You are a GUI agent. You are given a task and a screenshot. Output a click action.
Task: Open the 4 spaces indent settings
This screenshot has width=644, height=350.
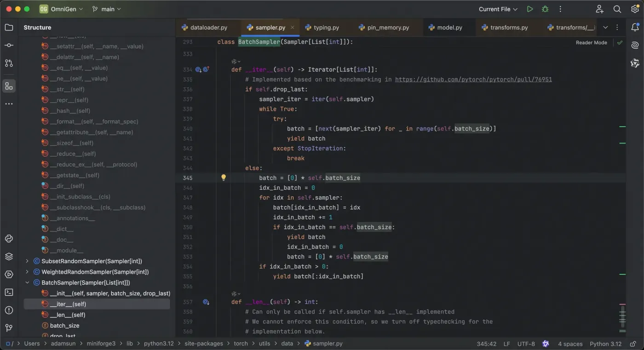tap(570, 344)
